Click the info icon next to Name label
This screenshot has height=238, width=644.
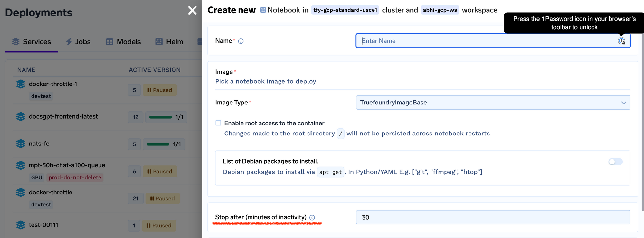[241, 41]
